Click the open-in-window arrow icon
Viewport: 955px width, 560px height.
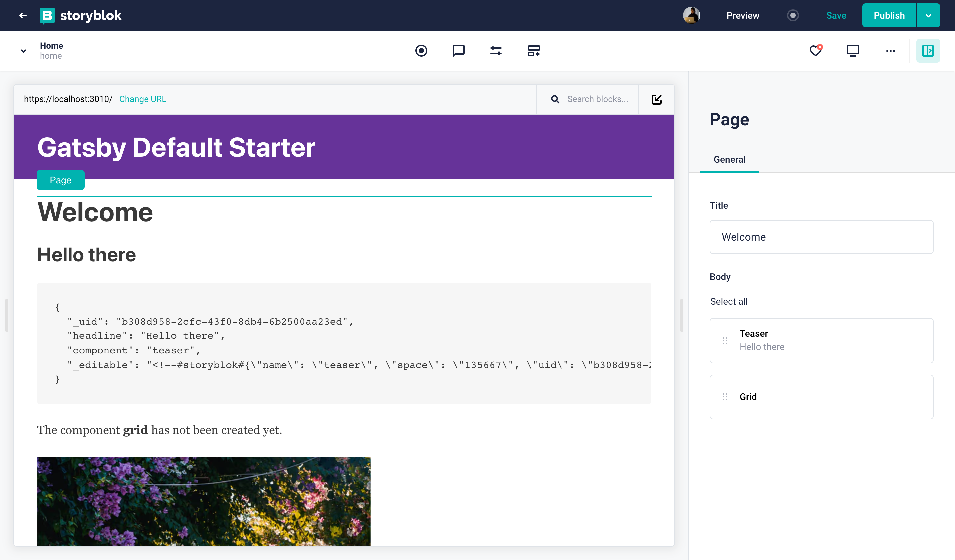(x=656, y=99)
